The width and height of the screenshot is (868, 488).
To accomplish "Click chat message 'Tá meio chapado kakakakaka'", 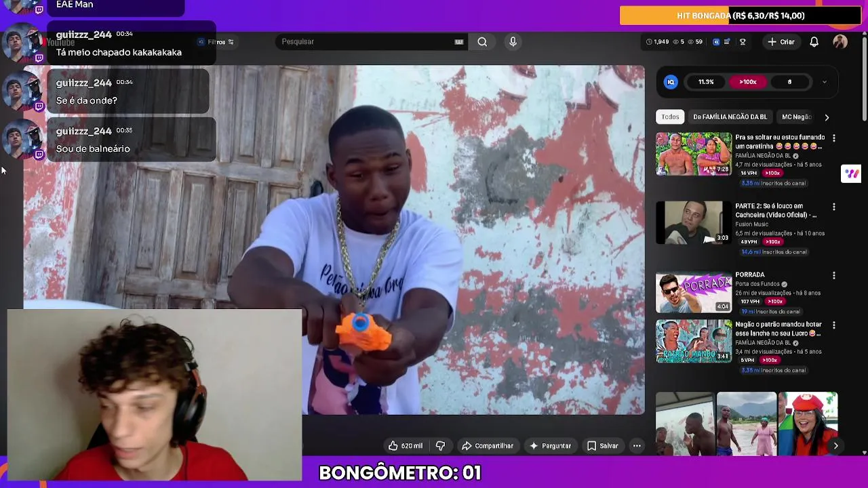I will point(119,52).
